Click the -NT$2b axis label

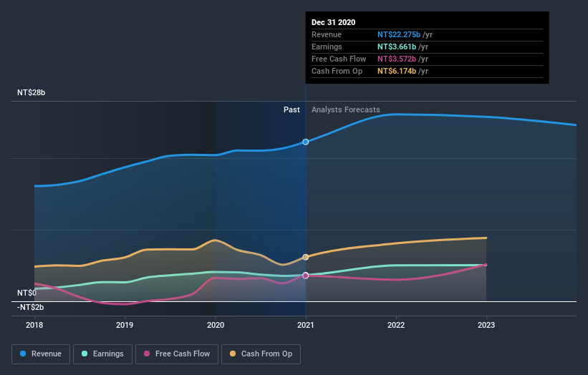pos(30,307)
